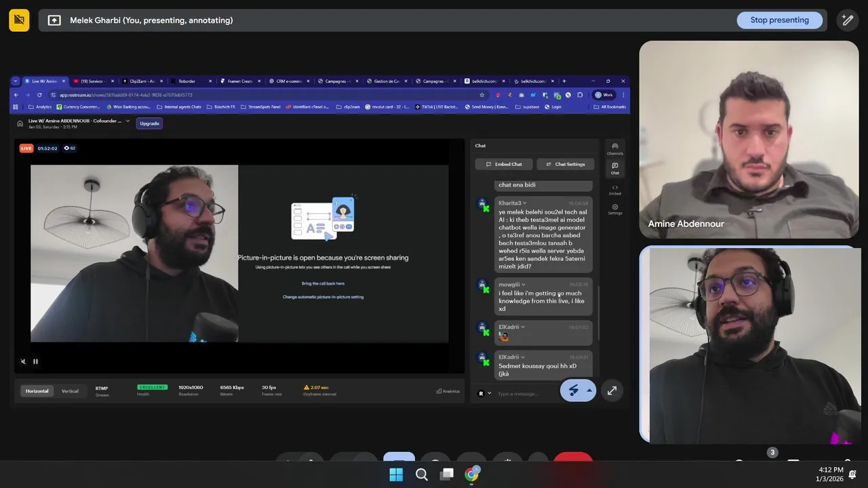Viewport: 868px width, 488px height.
Task: Open the chat sender channel selector
Action: [484, 393]
